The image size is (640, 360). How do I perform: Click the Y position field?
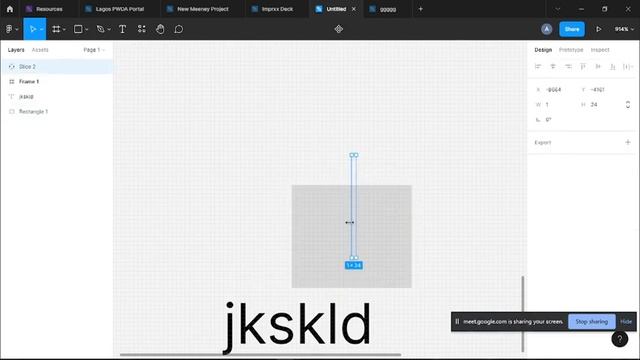tap(600, 89)
